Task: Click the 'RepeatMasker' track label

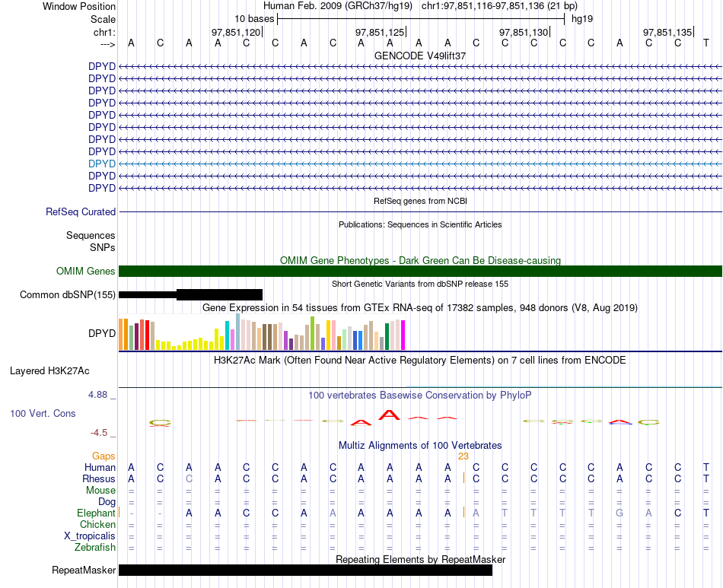Action: click(x=84, y=570)
